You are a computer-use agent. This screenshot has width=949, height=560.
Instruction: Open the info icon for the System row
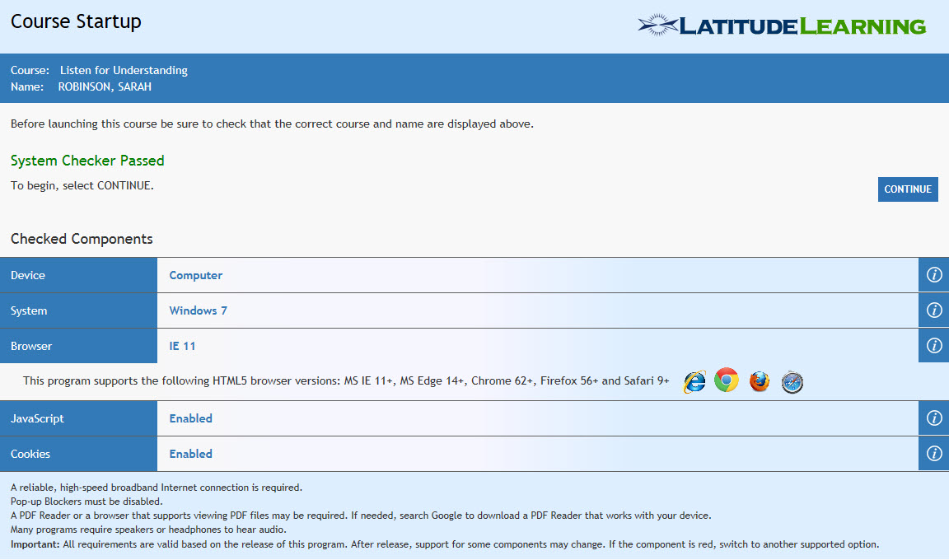tap(934, 310)
